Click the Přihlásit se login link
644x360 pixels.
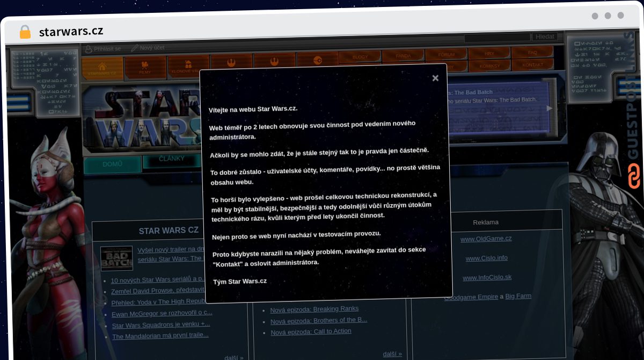pos(107,49)
